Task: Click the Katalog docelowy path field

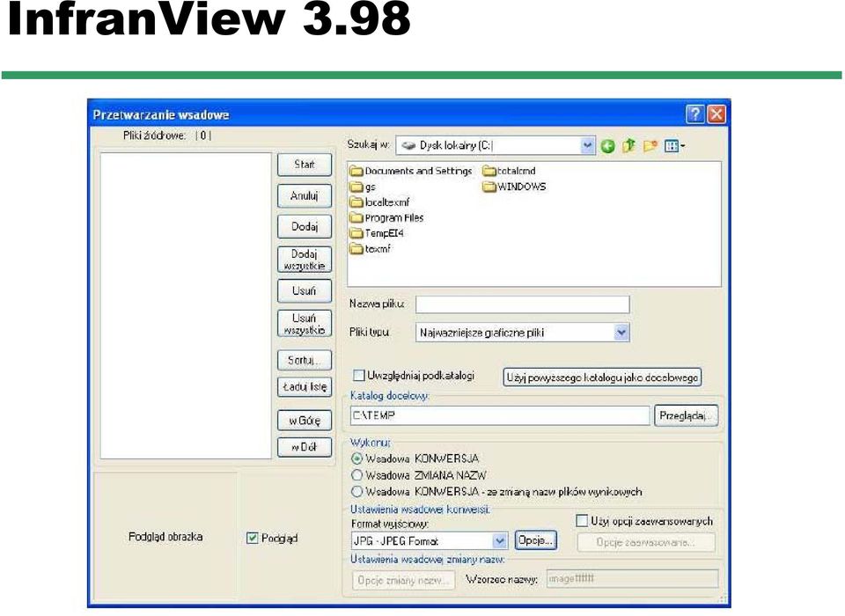Action: 500,415
